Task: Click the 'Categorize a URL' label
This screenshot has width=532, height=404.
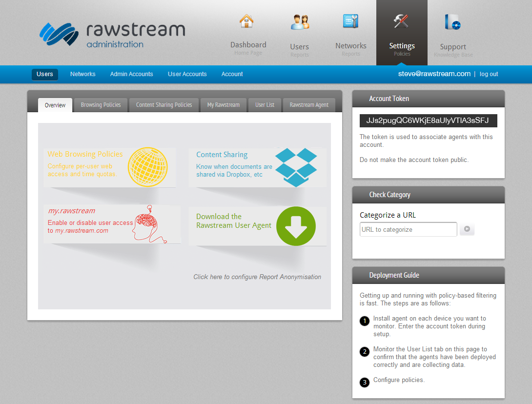Action: click(x=388, y=215)
